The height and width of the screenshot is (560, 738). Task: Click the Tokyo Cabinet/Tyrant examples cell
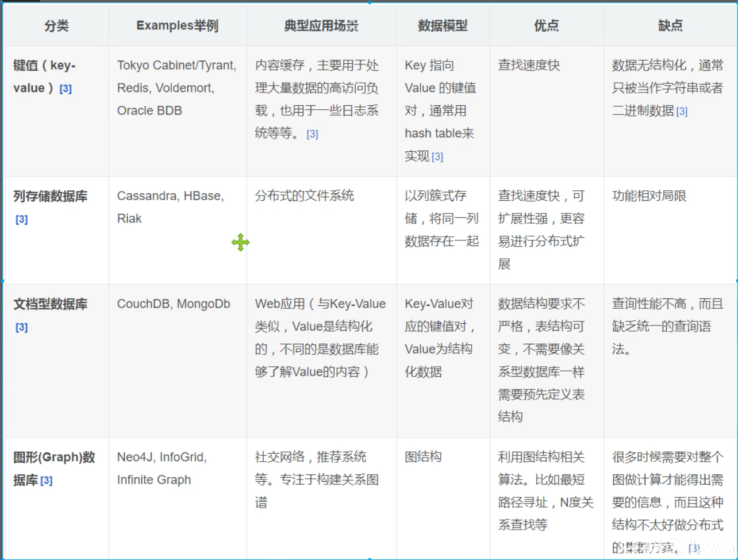click(178, 111)
